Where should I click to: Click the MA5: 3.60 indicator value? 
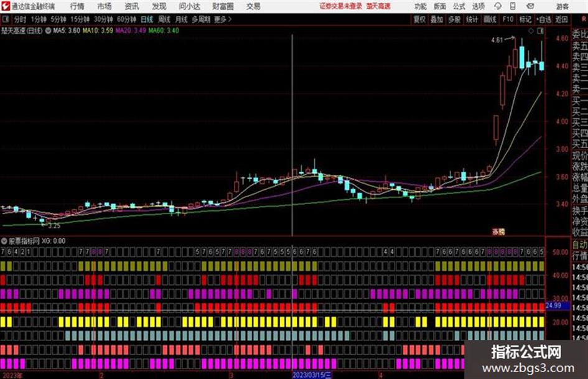(67, 30)
